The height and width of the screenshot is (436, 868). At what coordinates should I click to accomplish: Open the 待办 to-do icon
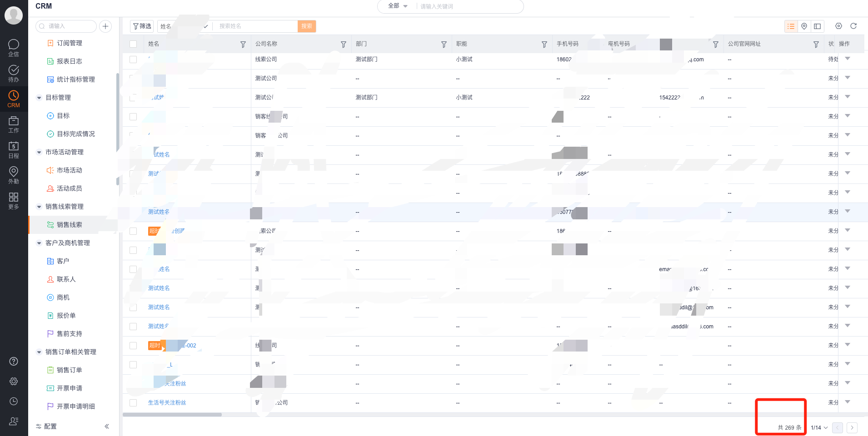(x=14, y=73)
